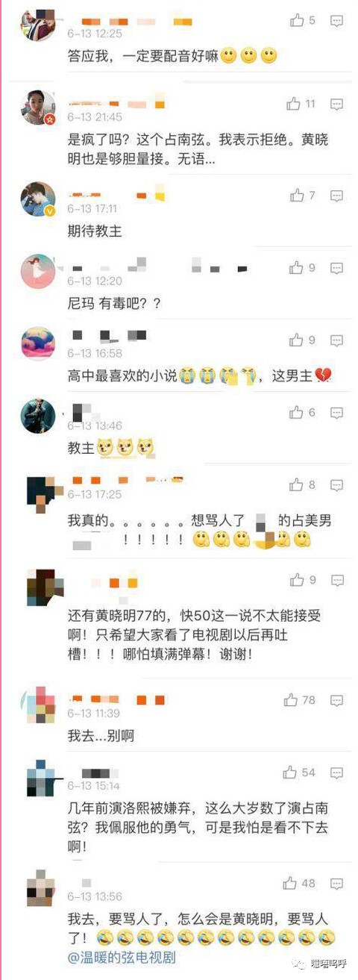Like the '我去...别啊' comment with 78 likes
This screenshot has height=980, width=358.
click(x=299, y=700)
